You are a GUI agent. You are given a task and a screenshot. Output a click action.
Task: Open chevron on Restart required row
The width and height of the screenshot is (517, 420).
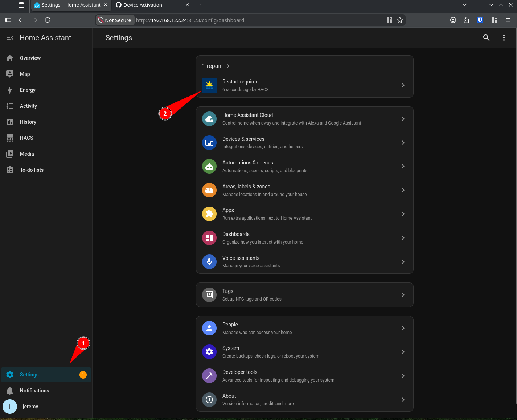tap(403, 85)
